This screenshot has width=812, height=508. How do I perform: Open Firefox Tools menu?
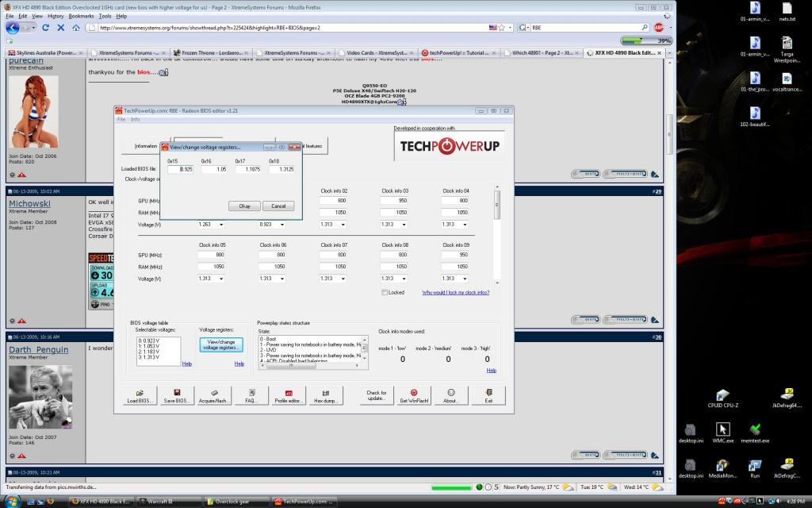pos(105,16)
